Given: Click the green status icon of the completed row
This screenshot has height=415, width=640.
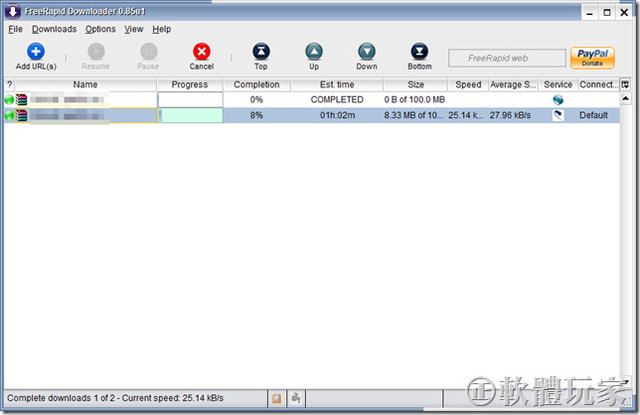Looking at the screenshot, I should coord(9,100).
